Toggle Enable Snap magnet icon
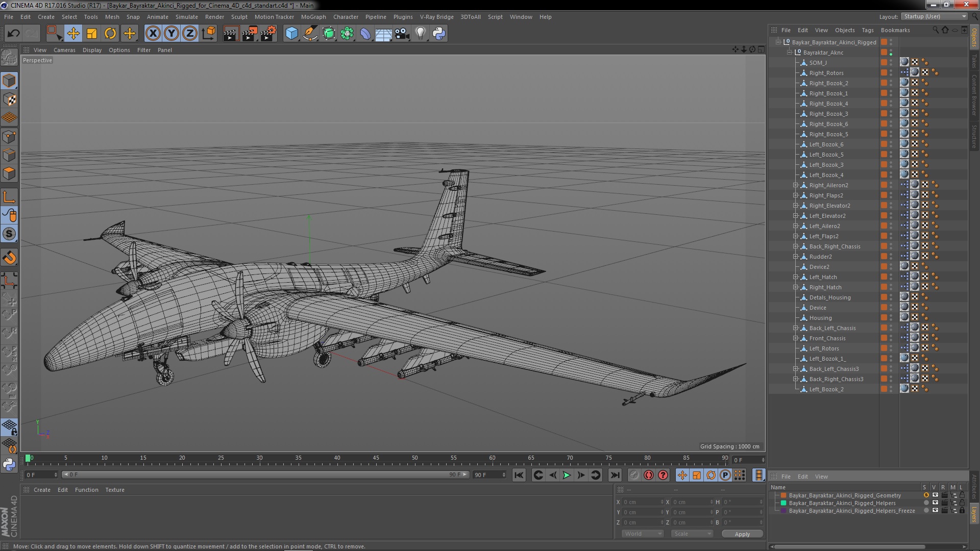This screenshot has height=551, width=980. coord(9,258)
